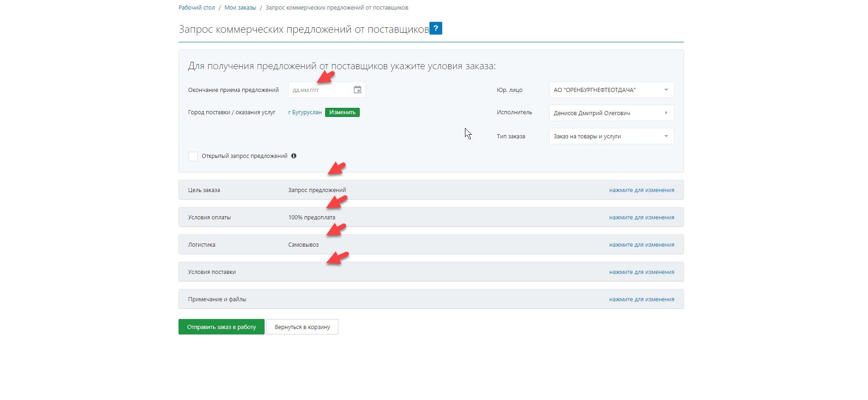Image resolution: width=868 pixels, height=400 pixels.
Task: Edit the Цель заказа section
Action: 641,190
